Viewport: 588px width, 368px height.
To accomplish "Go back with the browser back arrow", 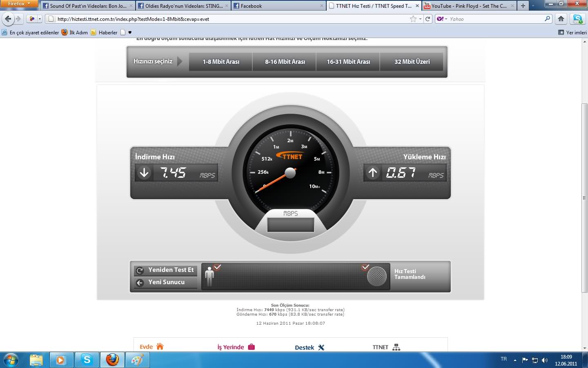I will point(8,19).
